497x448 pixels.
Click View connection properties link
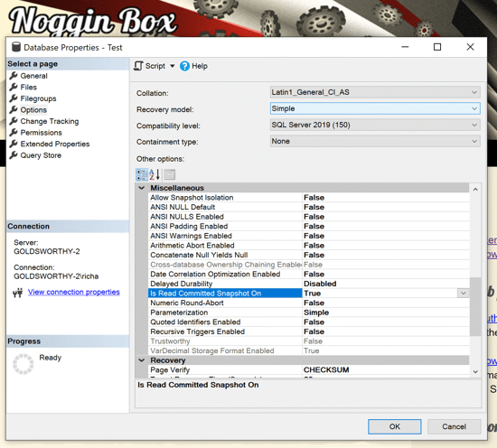click(74, 292)
